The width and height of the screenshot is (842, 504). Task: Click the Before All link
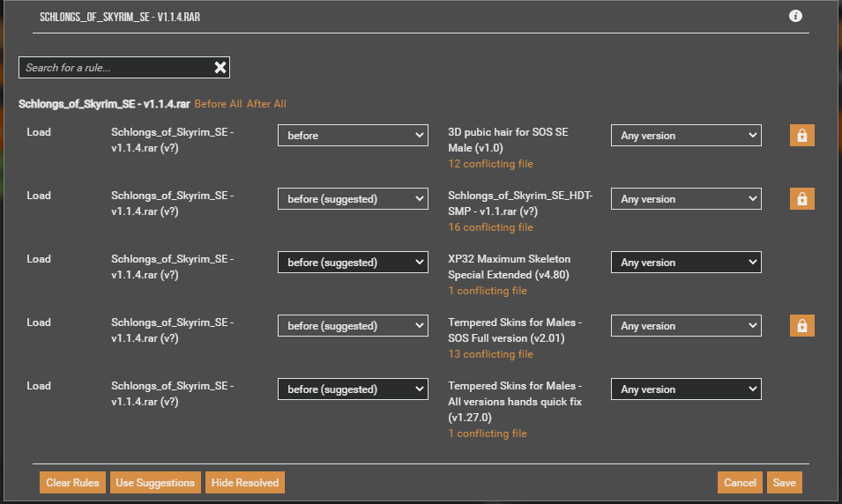218,104
